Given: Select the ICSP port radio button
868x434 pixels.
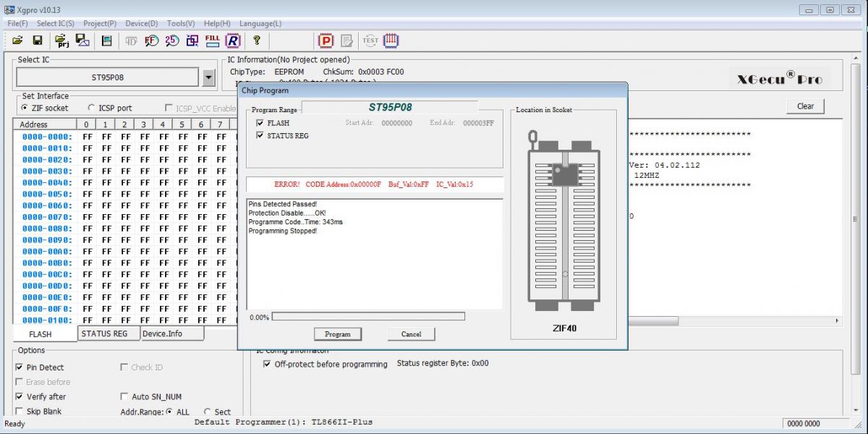Looking at the screenshot, I should pyautogui.click(x=92, y=108).
